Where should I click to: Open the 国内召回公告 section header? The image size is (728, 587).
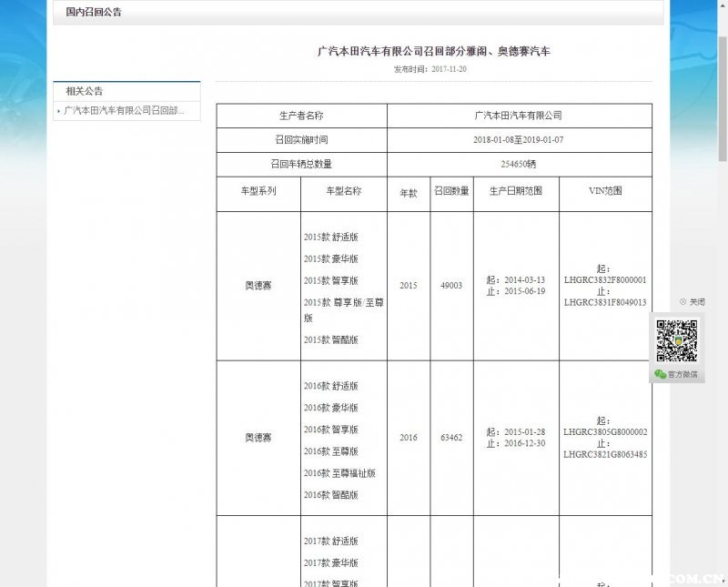tap(94, 13)
